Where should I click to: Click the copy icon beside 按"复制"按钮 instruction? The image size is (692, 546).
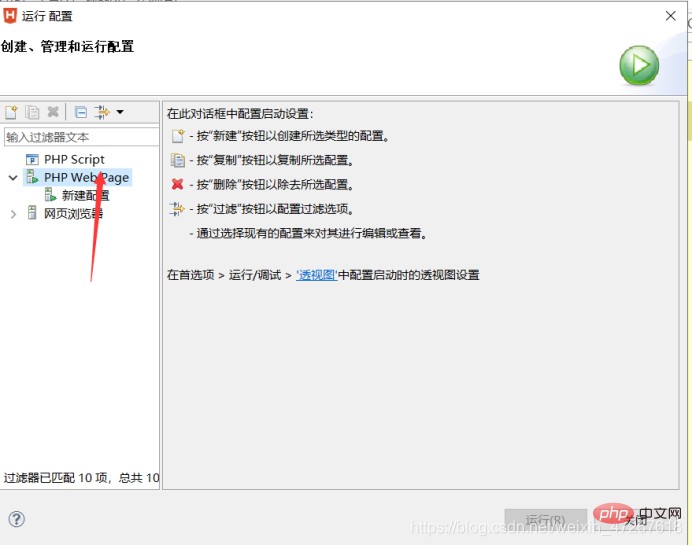(177, 160)
